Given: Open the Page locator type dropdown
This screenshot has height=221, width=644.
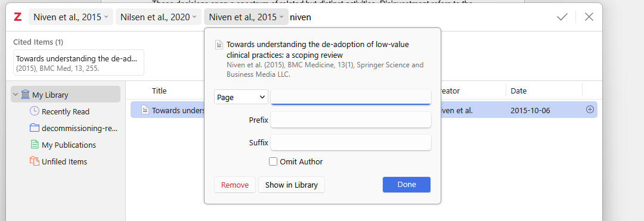Looking at the screenshot, I should click(x=241, y=97).
